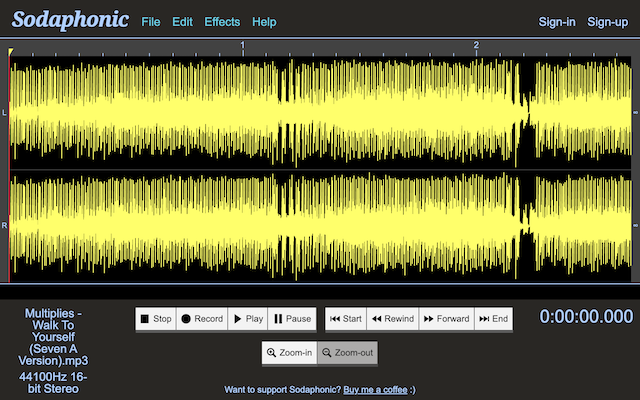
Task: Follow the Buy me a coffee link
Action: pos(375,390)
